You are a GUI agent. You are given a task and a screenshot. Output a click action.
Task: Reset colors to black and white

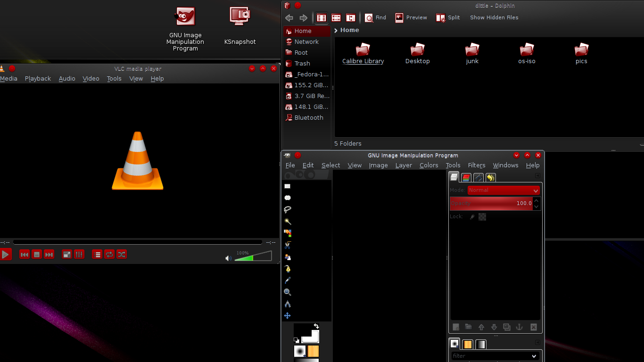297,340
